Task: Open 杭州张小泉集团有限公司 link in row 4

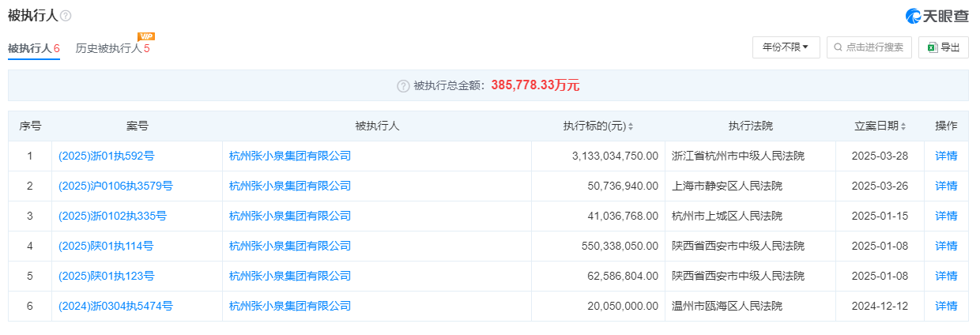Action: tap(290, 246)
